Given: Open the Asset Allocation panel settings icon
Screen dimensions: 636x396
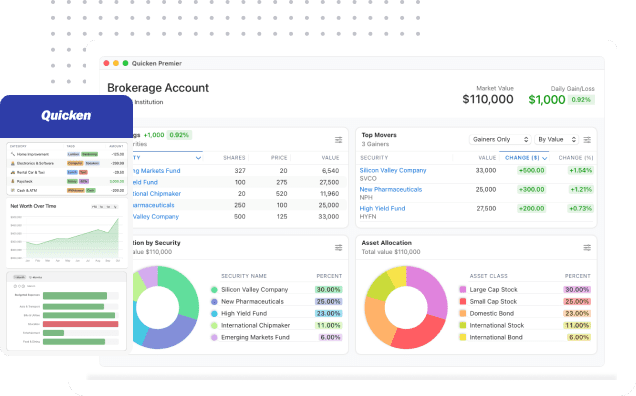Looking at the screenshot, I should click(587, 248).
